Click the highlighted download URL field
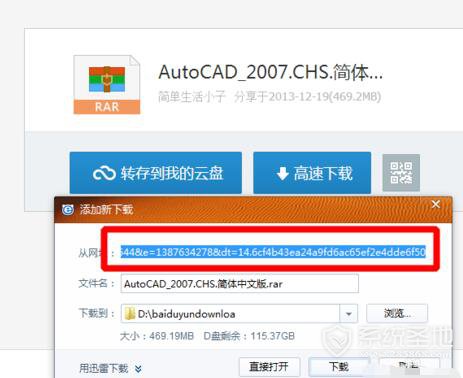 point(273,252)
